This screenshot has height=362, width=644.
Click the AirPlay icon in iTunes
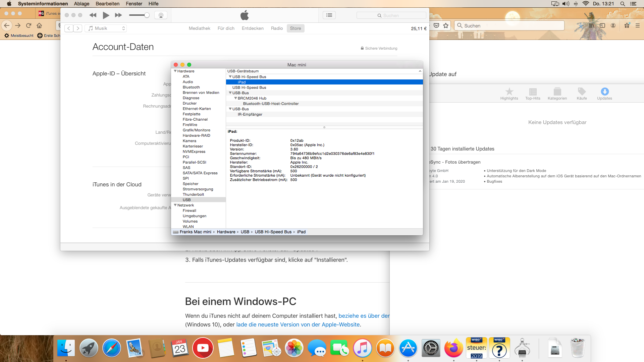(x=161, y=15)
